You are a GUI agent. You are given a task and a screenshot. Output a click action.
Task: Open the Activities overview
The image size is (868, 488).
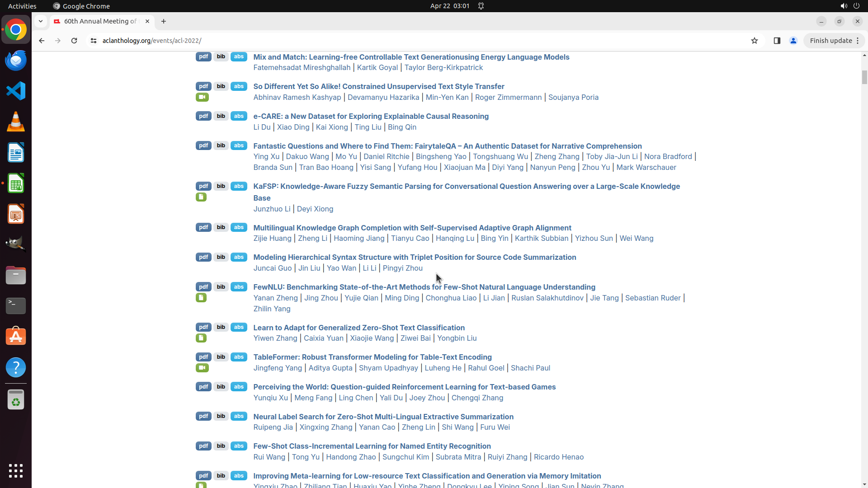coord(22,6)
